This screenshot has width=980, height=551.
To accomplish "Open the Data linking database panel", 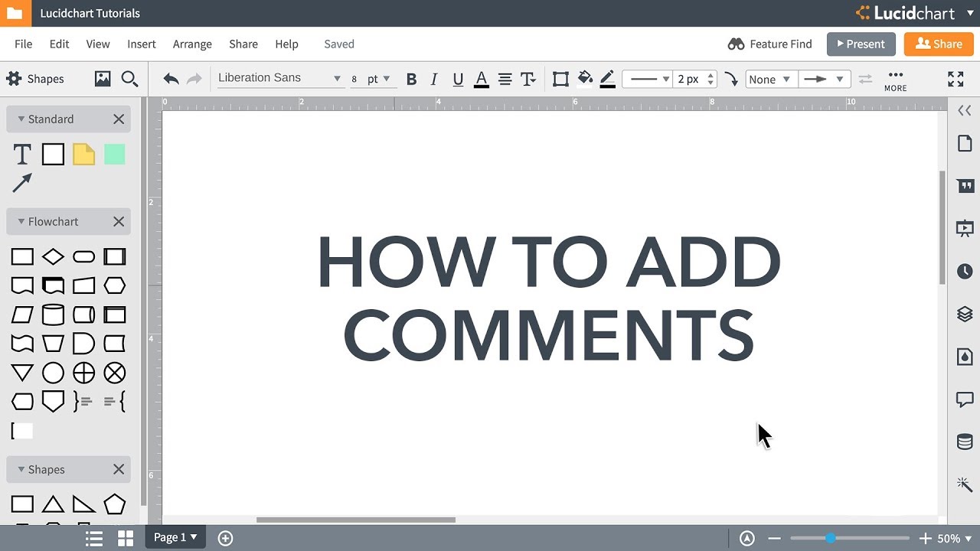I will pos(964,442).
